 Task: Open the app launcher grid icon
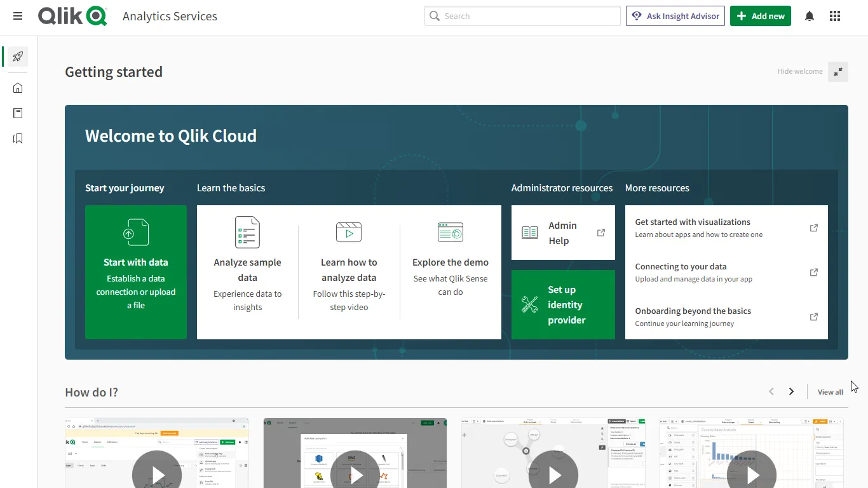(x=835, y=15)
